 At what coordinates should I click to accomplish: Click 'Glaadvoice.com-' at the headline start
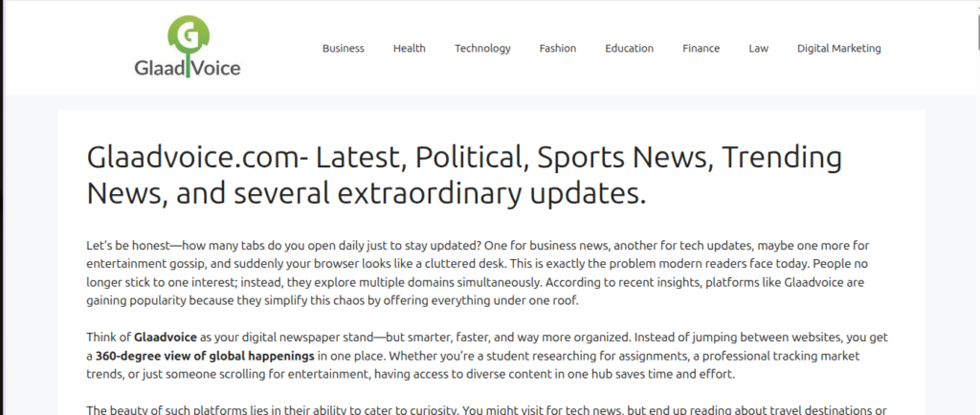tap(197, 158)
